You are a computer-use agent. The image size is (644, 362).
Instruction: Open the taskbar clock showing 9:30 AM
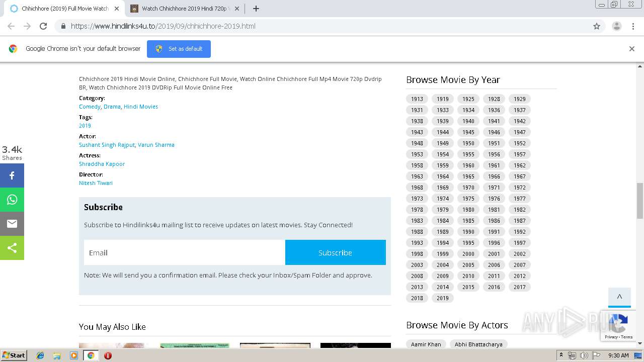(x=618, y=355)
